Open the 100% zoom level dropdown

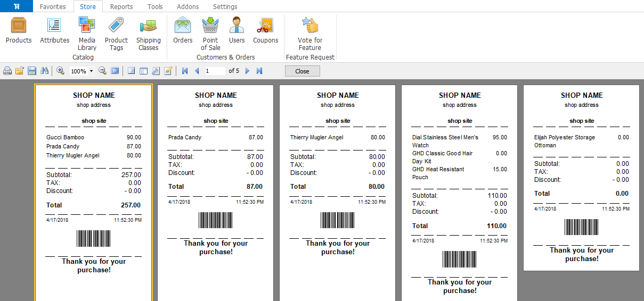tap(91, 71)
